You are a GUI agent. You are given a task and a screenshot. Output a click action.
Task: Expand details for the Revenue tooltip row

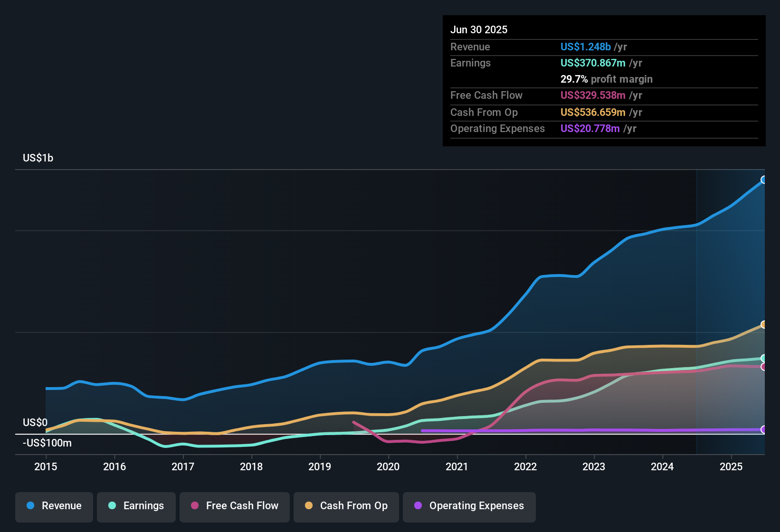click(x=603, y=47)
